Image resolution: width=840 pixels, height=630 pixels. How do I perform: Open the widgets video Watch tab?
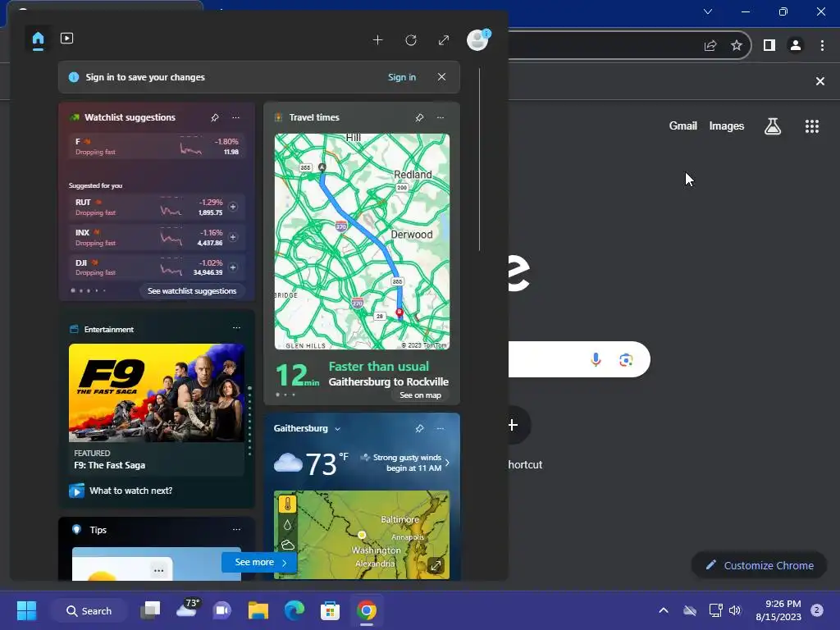(67, 39)
